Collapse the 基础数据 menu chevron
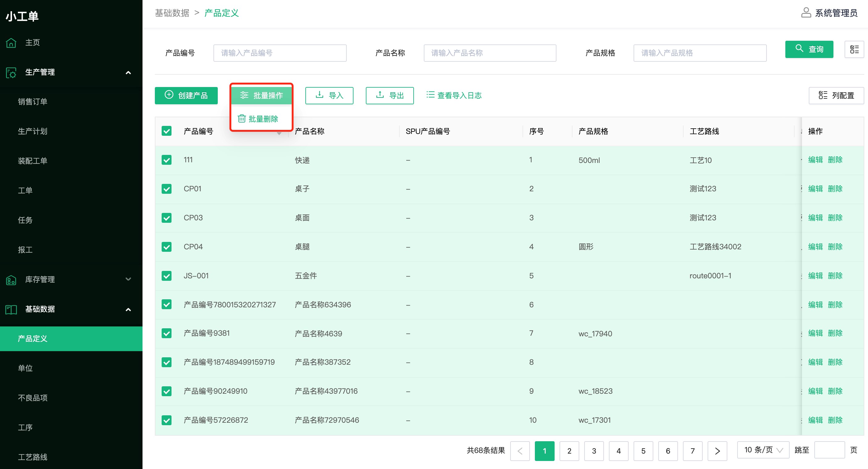 point(128,309)
